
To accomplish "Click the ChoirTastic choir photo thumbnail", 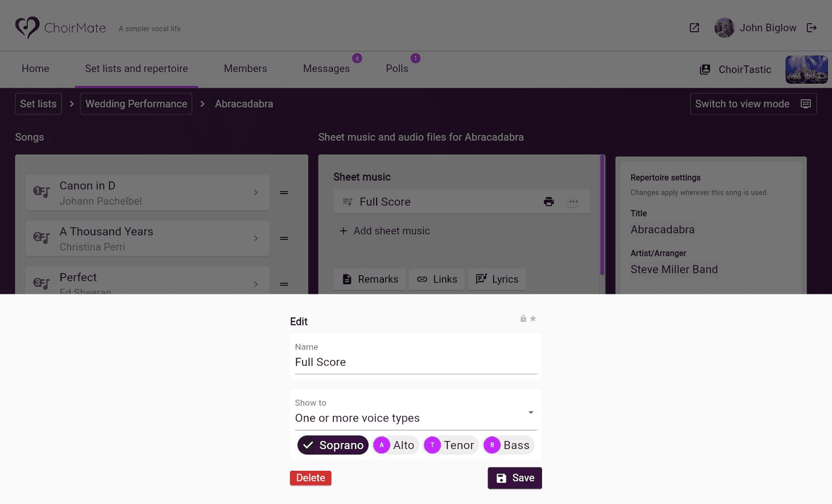I will (806, 69).
